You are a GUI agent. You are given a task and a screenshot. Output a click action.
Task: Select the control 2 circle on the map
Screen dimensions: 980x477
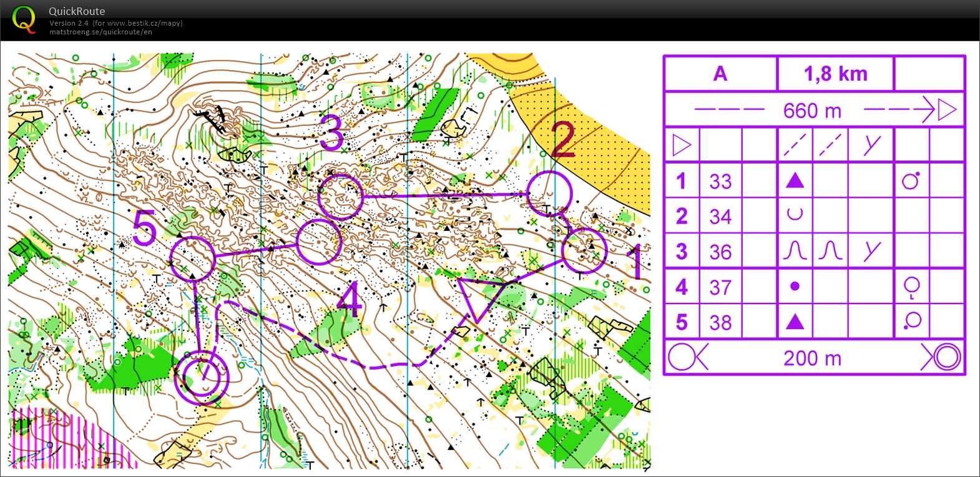click(549, 194)
